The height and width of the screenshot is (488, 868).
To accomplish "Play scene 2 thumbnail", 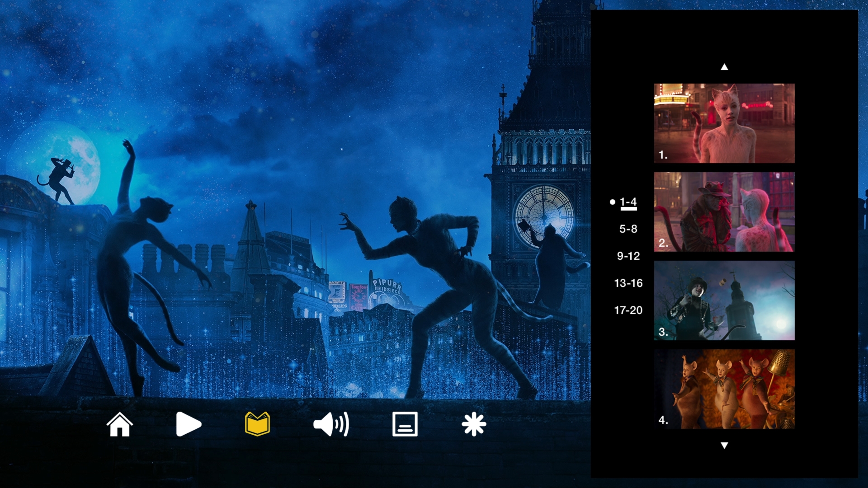I will click(x=724, y=212).
